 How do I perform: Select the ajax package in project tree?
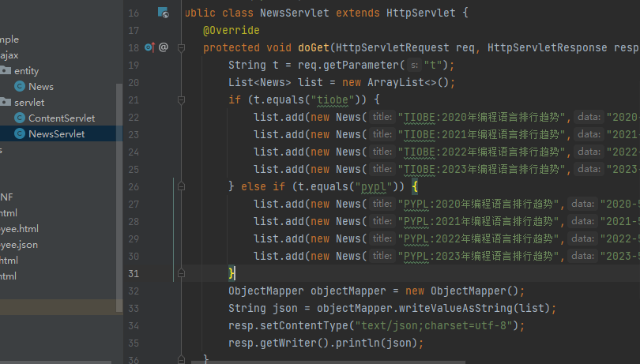click(9, 55)
